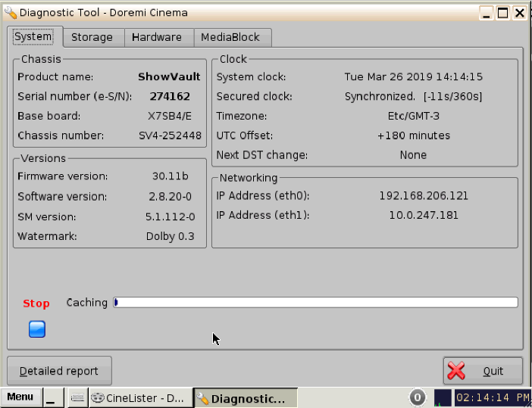Maximize the Diagnostic Tool window

coord(502,13)
